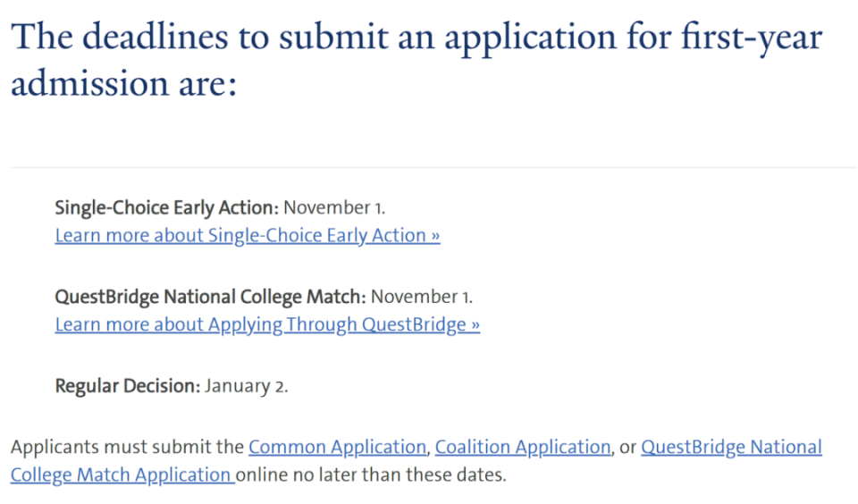
Task: Click the » arrow after Single-Choice Early Action link
Action: 435,236
